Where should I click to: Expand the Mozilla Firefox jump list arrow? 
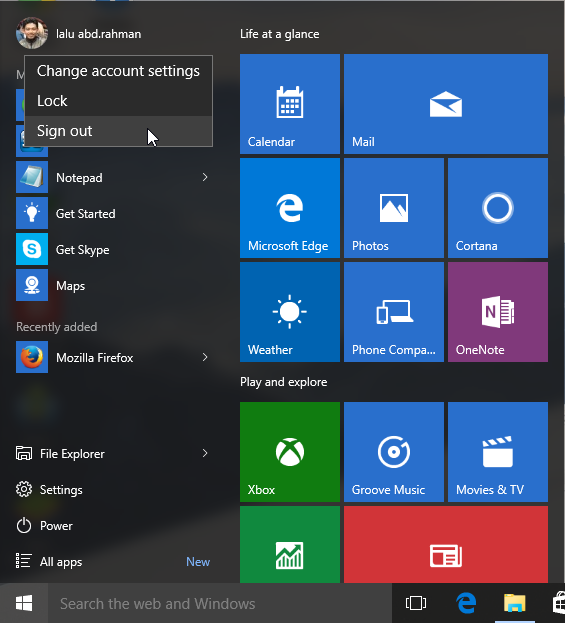coord(205,357)
